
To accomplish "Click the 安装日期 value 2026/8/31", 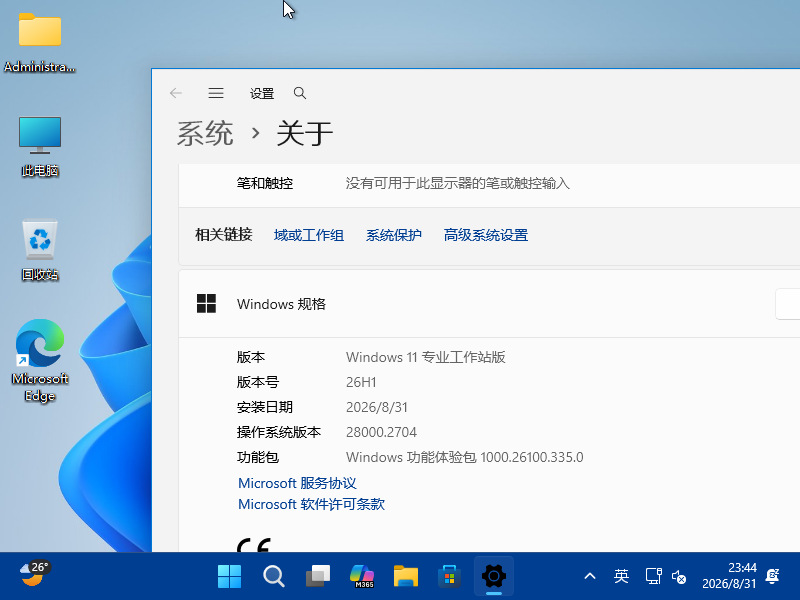I will click(x=377, y=407).
